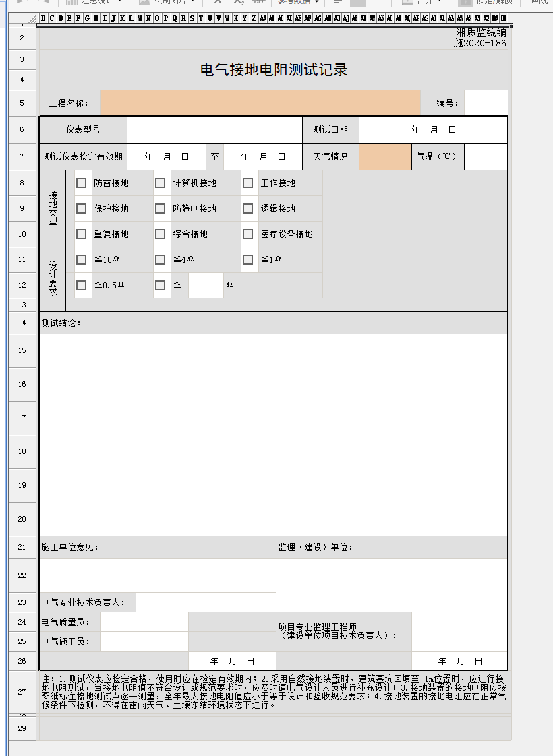Select the 施工单位 date cell in row 26
This screenshot has height=756, width=553.
pyautogui.click(x=232, y=661)
